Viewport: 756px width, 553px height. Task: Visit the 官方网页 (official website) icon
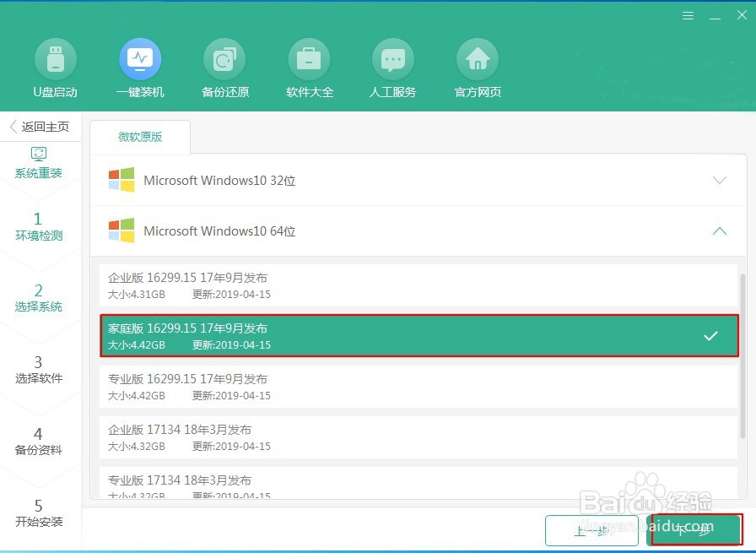click(478, 68)
